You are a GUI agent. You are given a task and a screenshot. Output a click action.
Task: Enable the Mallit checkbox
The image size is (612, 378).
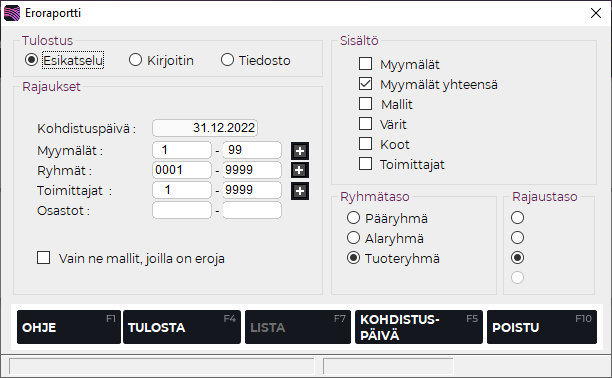pos(365,103)
